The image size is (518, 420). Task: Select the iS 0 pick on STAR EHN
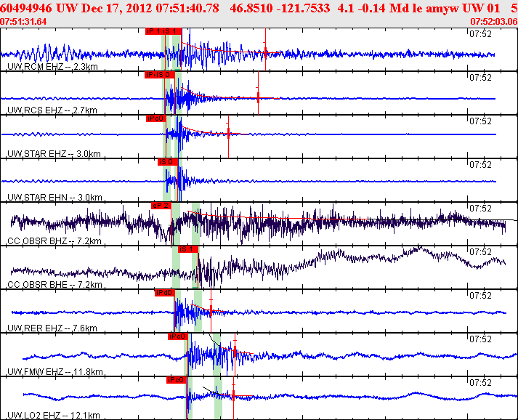tap(167, 162)
